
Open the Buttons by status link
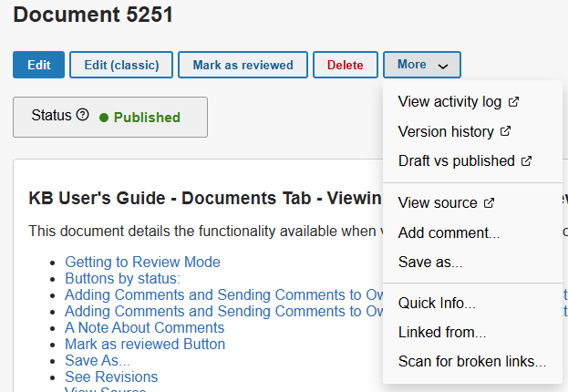[122, 278]
